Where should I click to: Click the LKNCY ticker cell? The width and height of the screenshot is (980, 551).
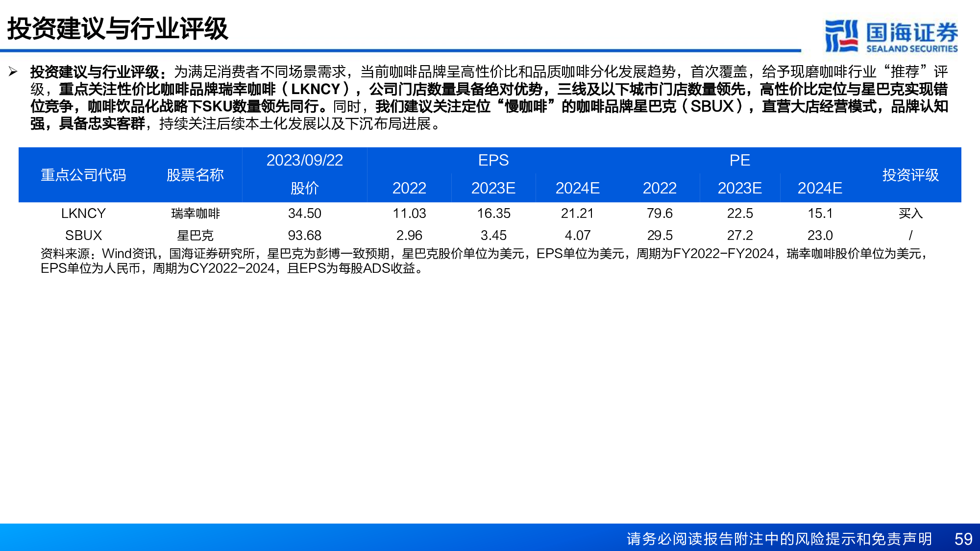coord(83,214)
